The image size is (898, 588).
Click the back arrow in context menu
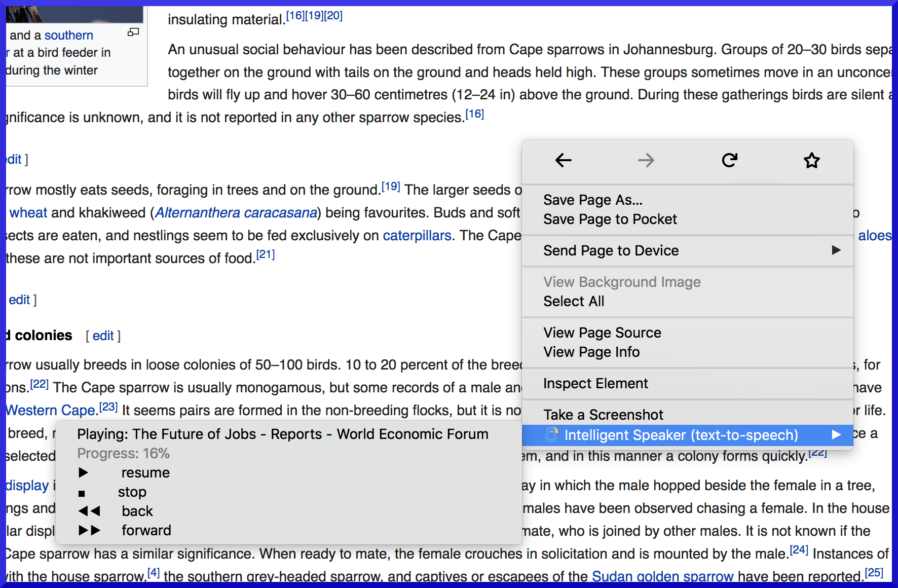pos(563,161)
